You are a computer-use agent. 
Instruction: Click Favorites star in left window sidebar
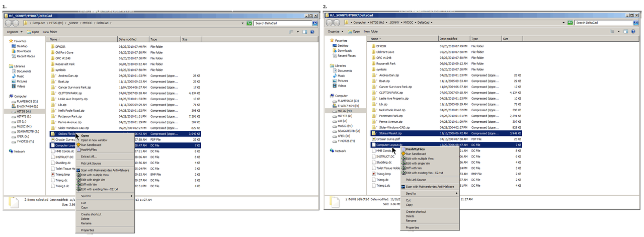[x=11, y=41]
